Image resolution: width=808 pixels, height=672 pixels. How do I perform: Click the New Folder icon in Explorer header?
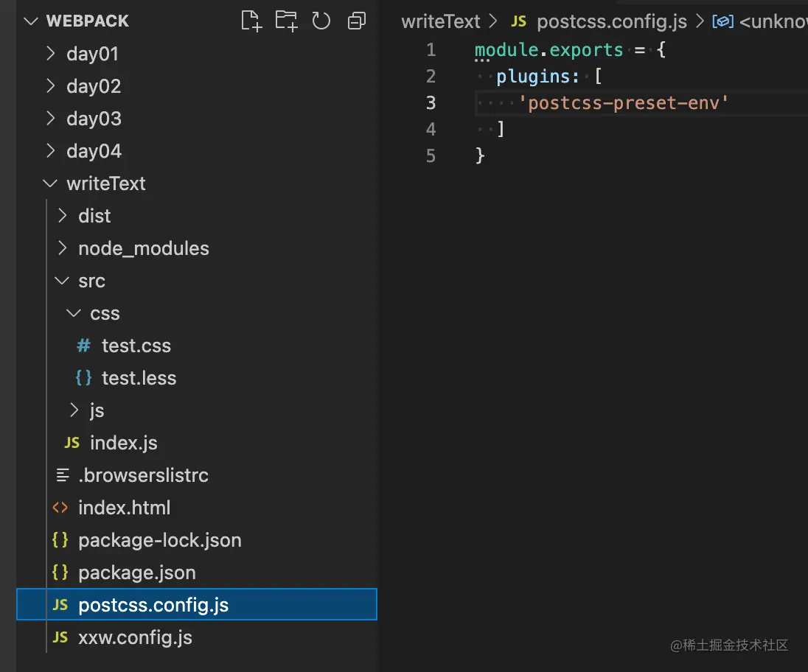pyautogui.click(x=286, y=21)
